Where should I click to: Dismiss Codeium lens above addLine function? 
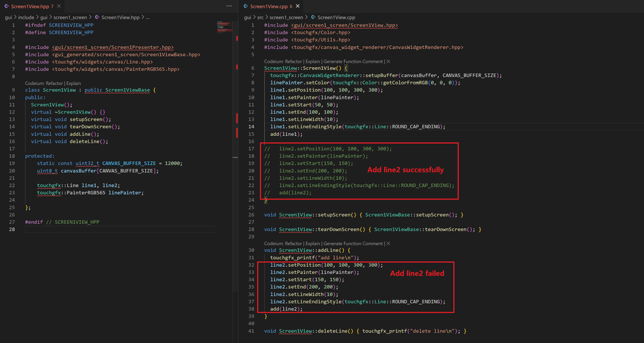pos(387,244)
